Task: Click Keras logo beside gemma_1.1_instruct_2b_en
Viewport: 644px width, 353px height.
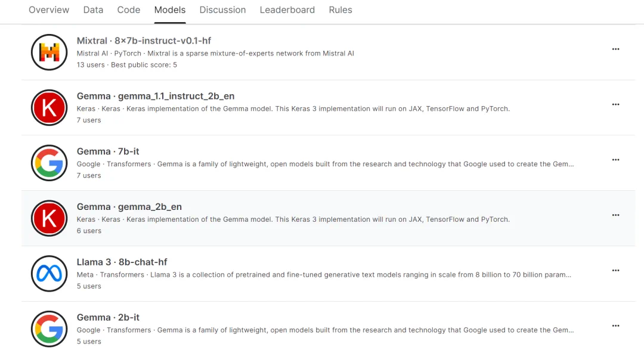Action: point(49,107)
